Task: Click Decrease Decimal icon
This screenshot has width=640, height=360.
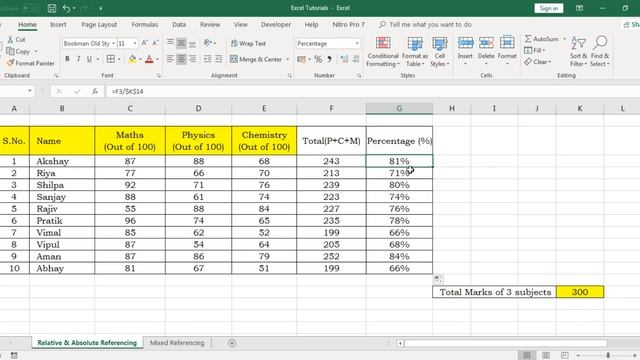Action: (356, 59)
